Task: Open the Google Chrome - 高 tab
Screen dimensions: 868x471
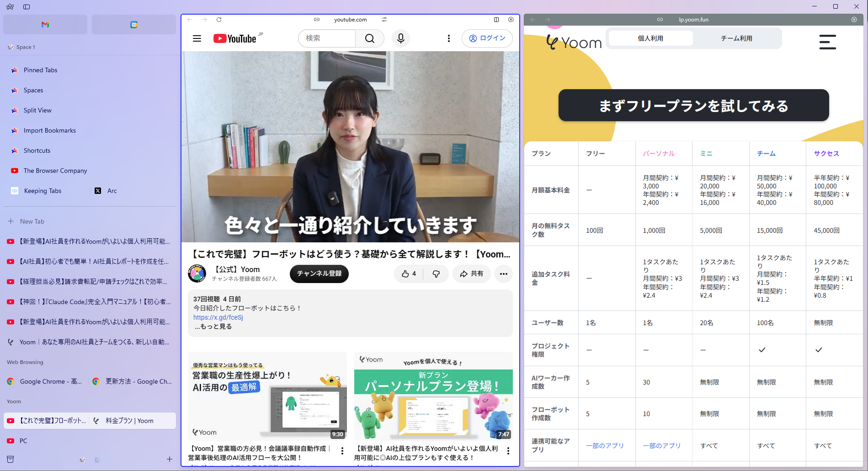Action: [x=45, y=381]
